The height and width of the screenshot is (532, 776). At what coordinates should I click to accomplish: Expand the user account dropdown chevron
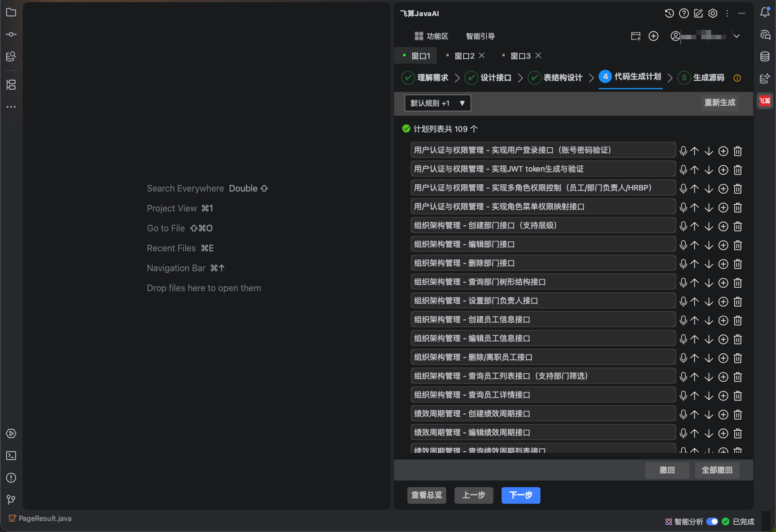tap(737, 36)
